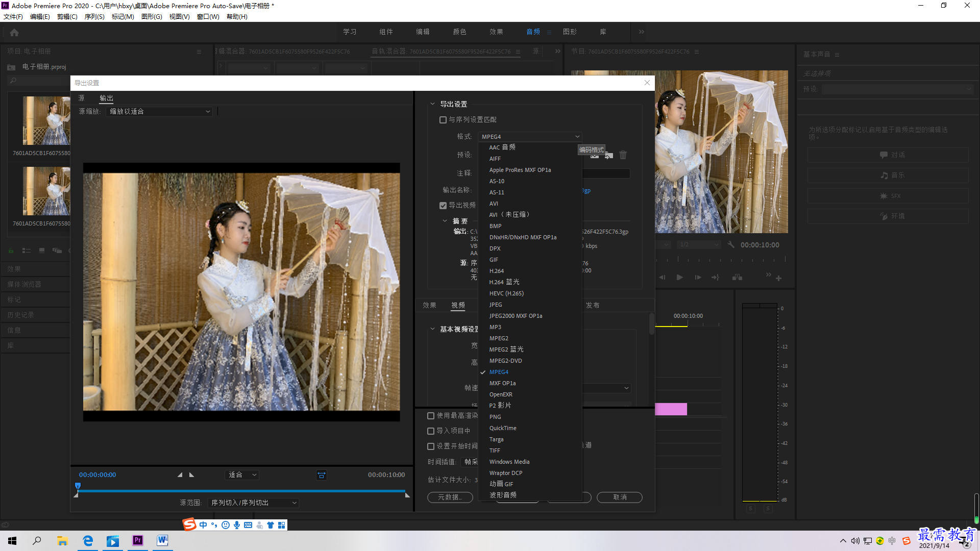Screen dimensions: 980x551
Task: Step forward one frame in Program monitor
Action: point(698,277)
